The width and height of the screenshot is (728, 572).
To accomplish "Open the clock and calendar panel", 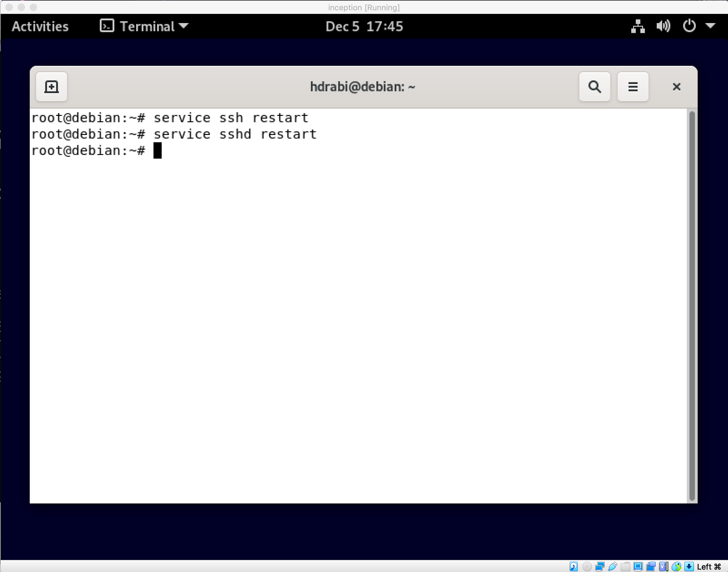I will pyautogui.click(x=364, y=26).
